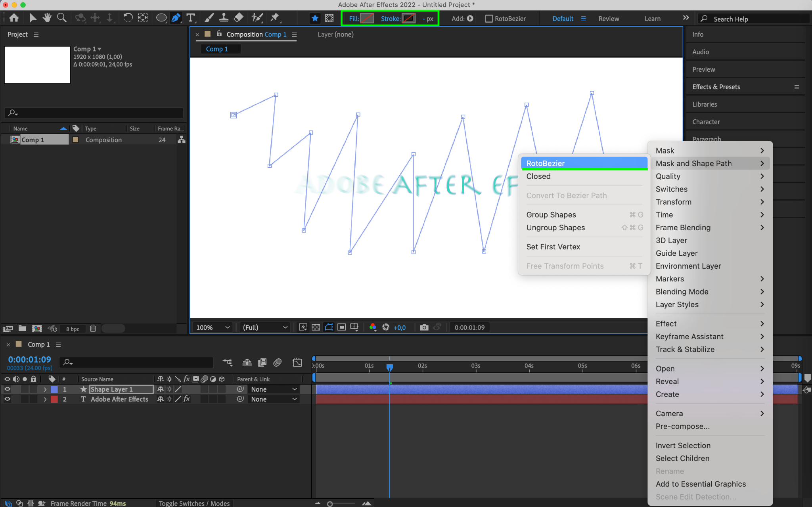
Task: Click the Comp 1 project thumbnail
Action: click(37, 65)
